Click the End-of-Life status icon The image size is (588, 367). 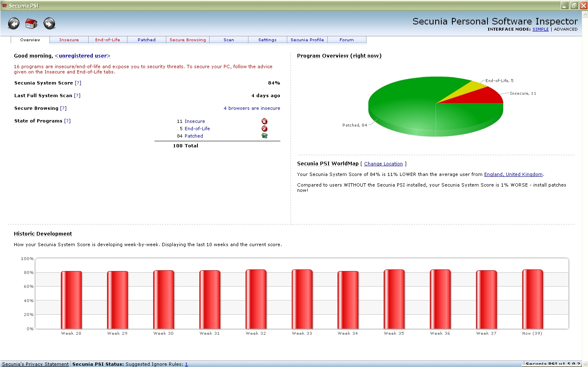tap(264, 129)
